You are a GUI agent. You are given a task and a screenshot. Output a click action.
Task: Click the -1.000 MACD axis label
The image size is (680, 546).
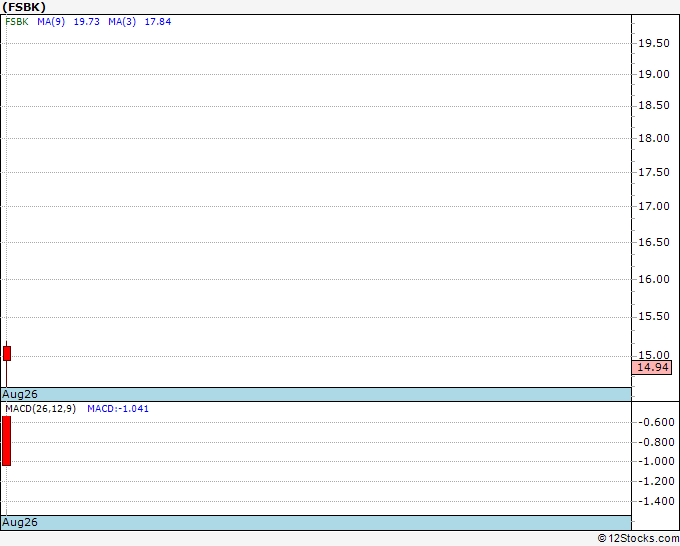pyautogui.click(x=656, y=461)
